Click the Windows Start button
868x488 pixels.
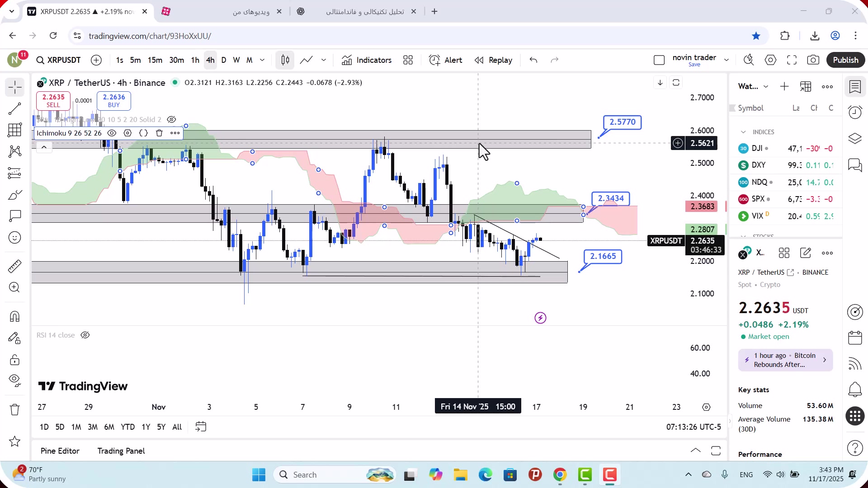(259, 475)
